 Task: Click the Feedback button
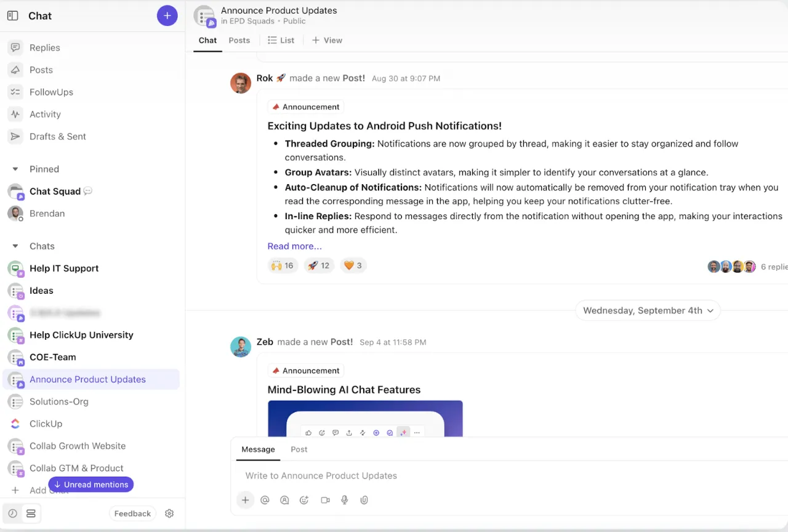pos(132,514)
